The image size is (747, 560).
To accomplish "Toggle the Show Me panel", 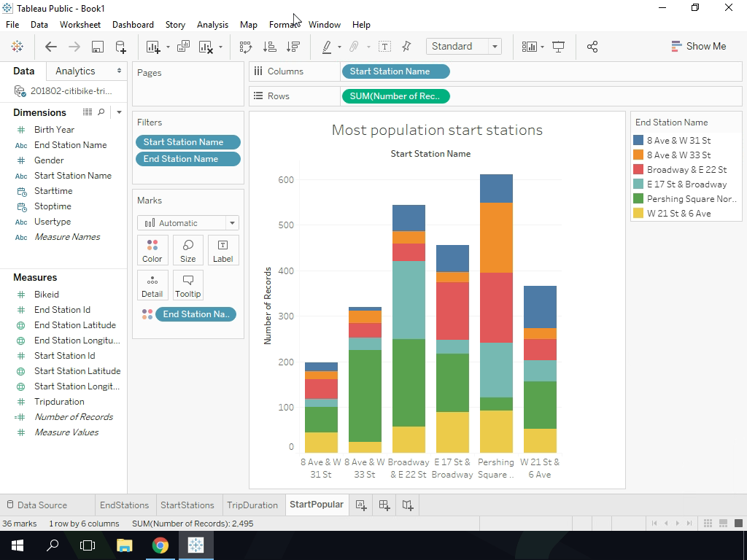I will click(x=698, y=46).
